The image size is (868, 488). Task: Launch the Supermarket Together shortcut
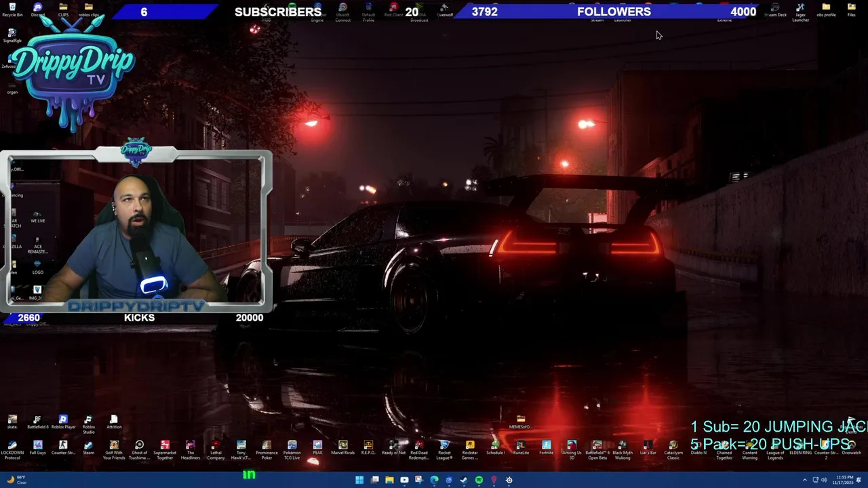(165, 450)
